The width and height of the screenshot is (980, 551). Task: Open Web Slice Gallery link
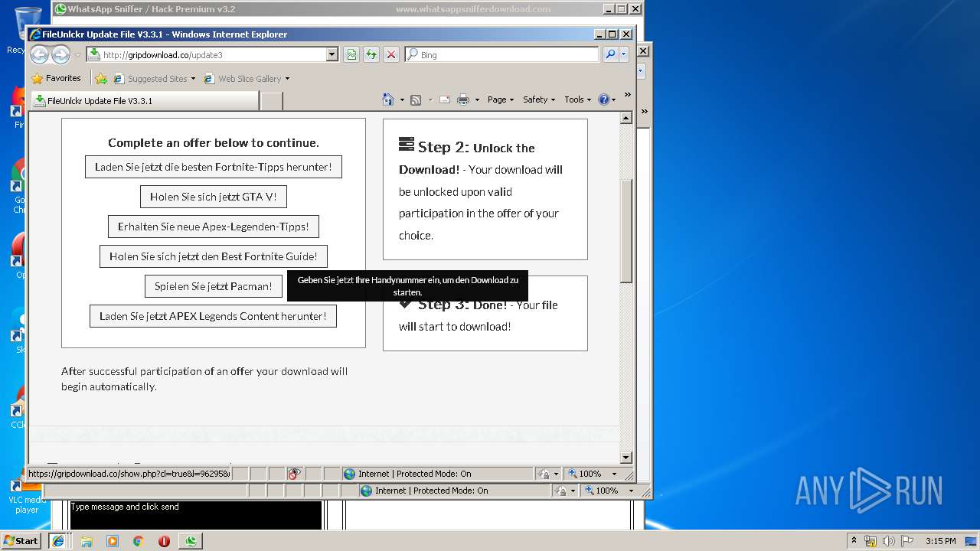click(247, 78)
